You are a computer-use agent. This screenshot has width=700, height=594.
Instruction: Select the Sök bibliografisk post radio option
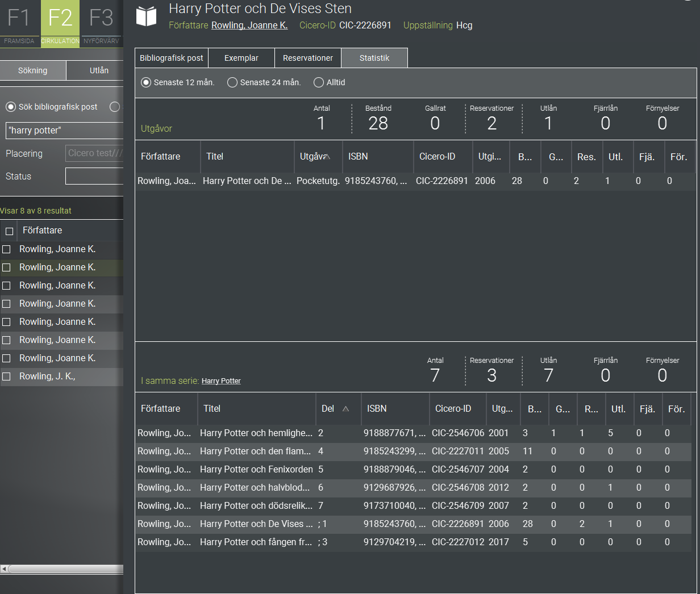pos(11,107)
